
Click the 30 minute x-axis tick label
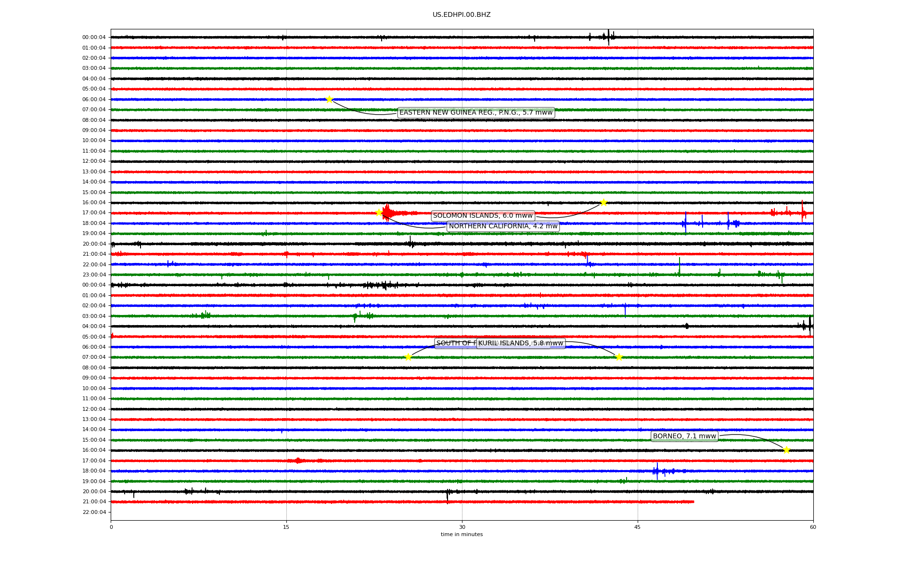point(462,527)
